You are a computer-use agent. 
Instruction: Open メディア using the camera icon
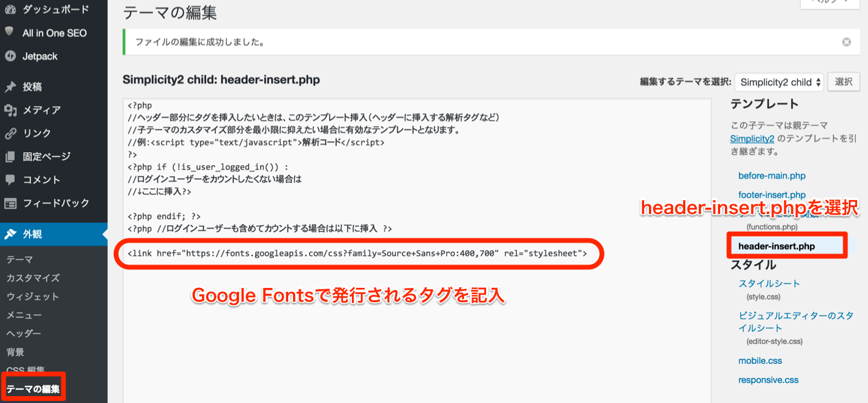click(10, 110)
